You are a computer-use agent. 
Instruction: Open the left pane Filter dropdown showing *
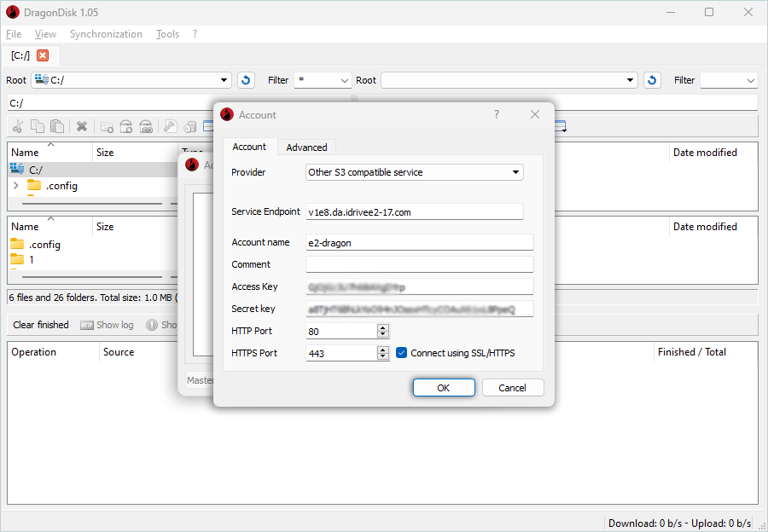[x=323, y=80]
